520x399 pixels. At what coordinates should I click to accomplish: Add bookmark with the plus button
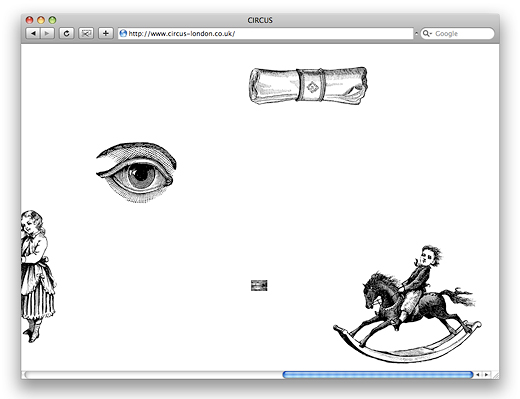[106, 33]
